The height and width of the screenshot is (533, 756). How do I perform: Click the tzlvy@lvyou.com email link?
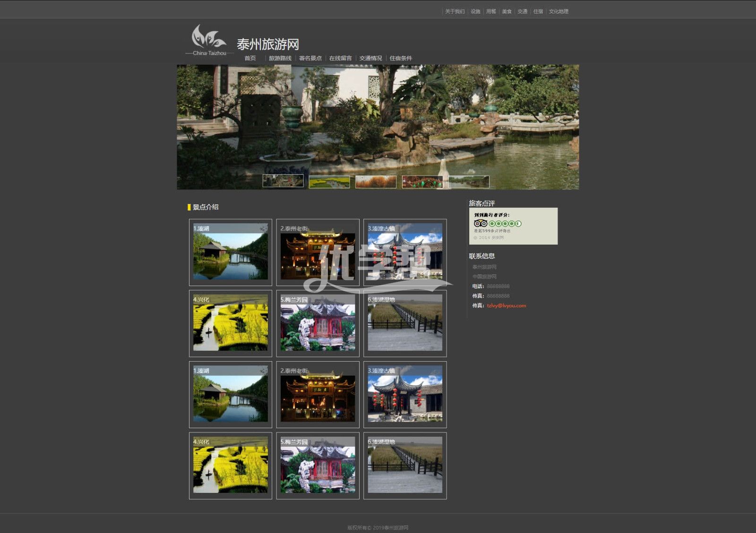[506, 305]
